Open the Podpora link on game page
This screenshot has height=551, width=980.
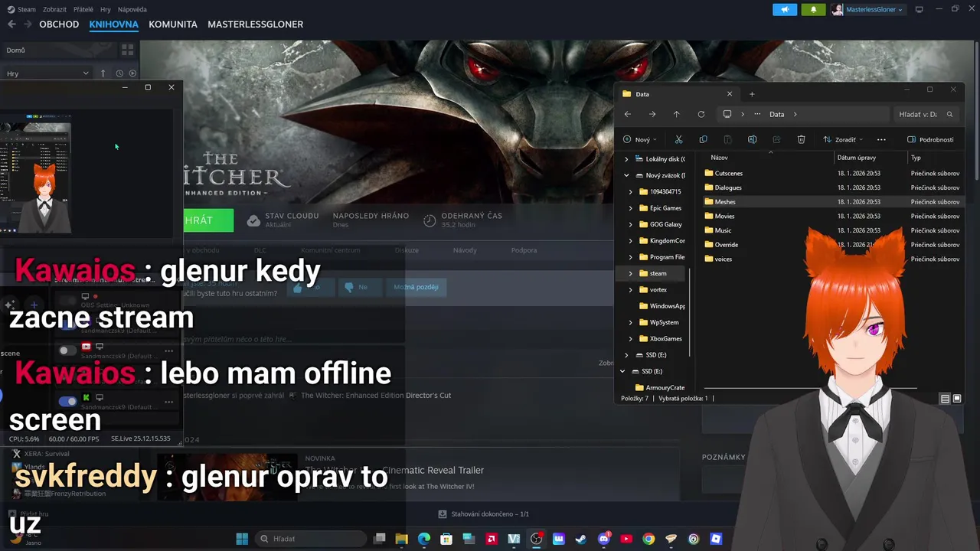[x=524, y=250]
